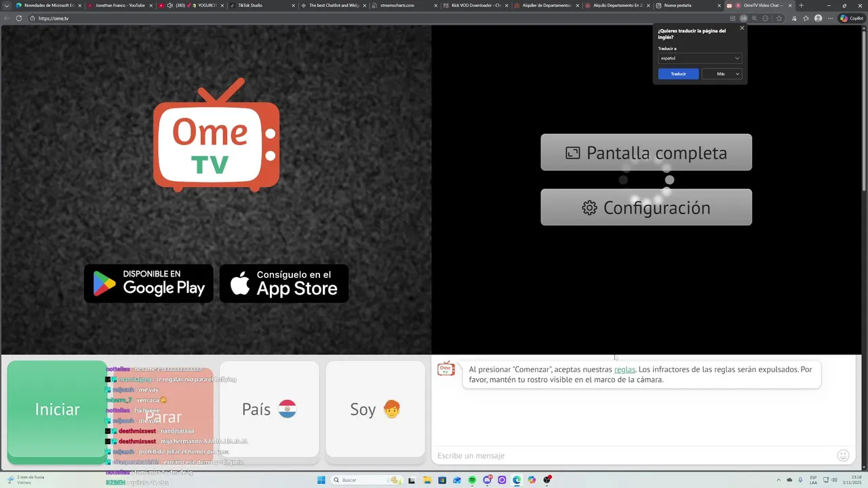Viewport: 868px width, 488px height.
Task: Click the OmeTV avatar beside the chat message
Action: [446, 369]
